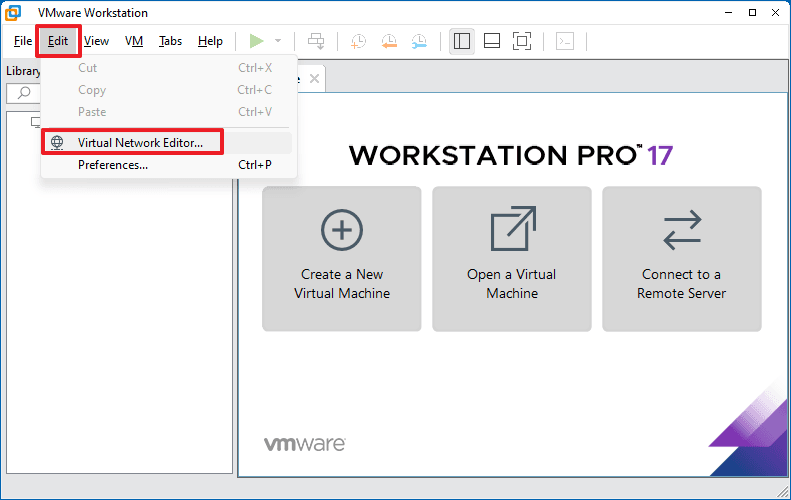Enter full screen mode icon
This screenshot has width=791, height=500.
point(522,41)
